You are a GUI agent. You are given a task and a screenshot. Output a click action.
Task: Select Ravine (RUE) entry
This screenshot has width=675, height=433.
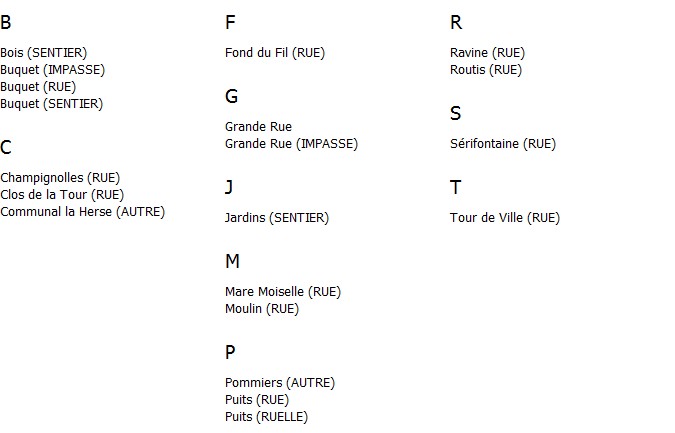(487, 53)
